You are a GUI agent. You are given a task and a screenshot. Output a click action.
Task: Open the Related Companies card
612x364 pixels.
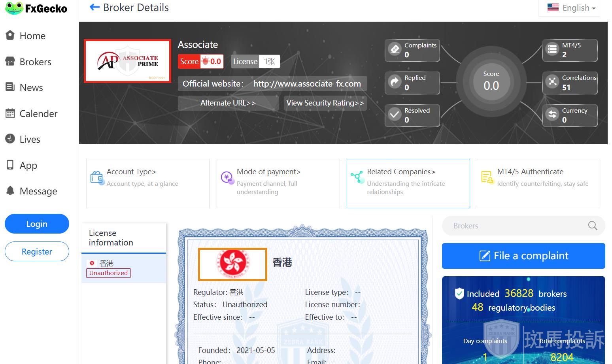(408, 183)
